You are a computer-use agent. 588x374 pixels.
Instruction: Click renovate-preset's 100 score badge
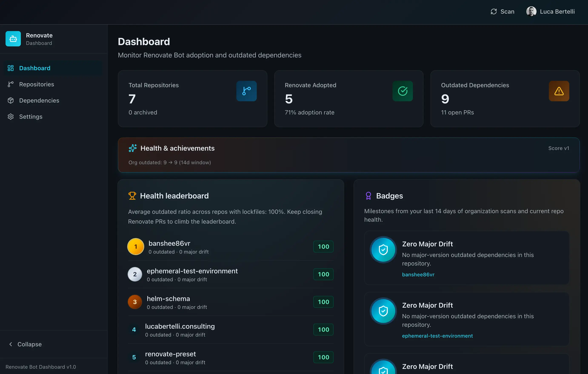(323, 357)
